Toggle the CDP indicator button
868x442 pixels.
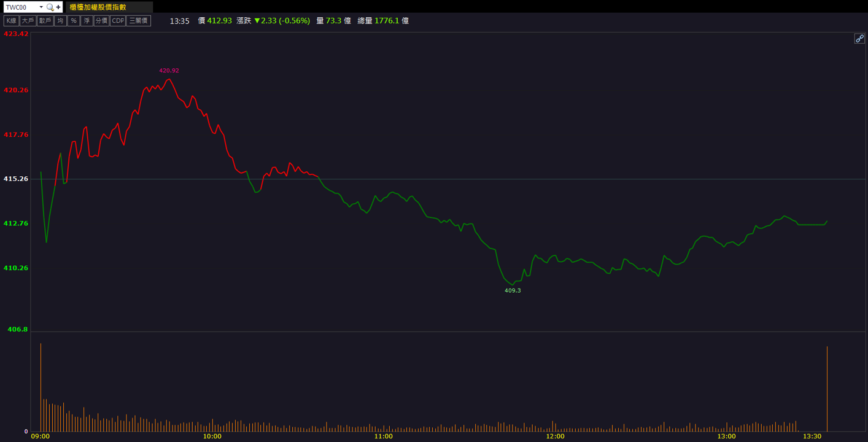click(117, 21)
